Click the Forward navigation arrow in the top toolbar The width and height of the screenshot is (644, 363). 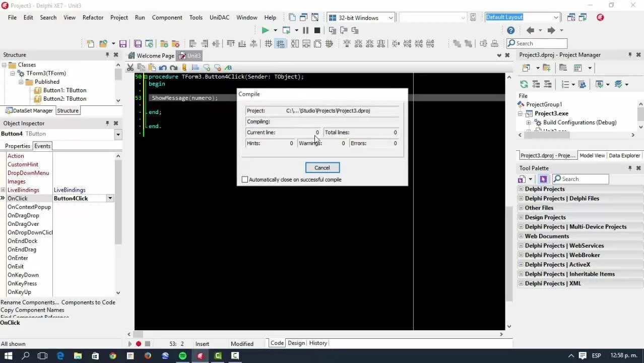tap(551, 30)
